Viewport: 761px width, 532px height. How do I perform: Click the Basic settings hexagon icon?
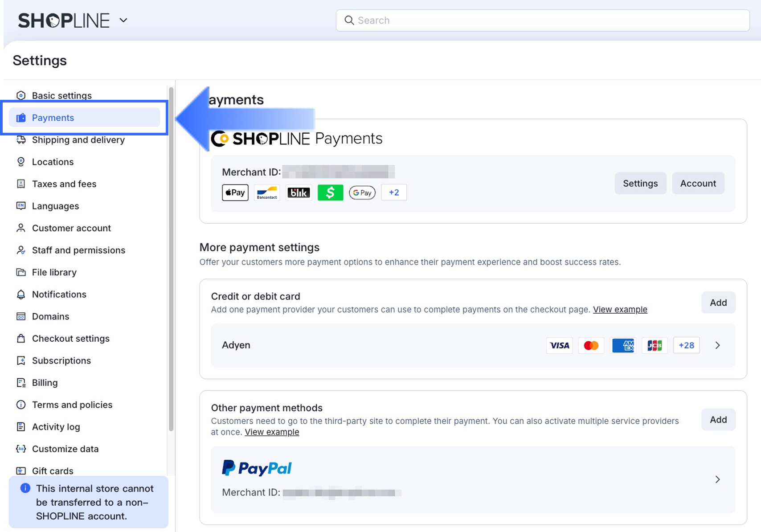pyautogui.click(x=21, y=95)
